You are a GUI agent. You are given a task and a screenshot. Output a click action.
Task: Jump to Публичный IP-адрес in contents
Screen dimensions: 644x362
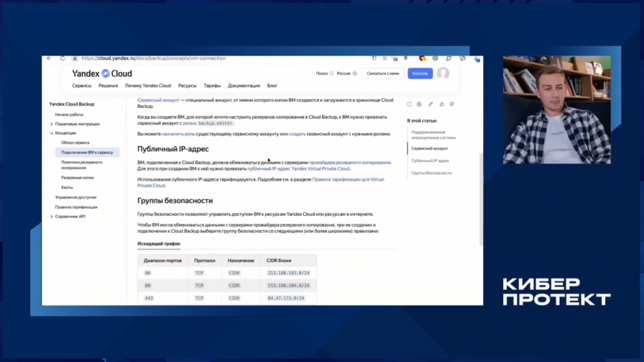point(430,161)
